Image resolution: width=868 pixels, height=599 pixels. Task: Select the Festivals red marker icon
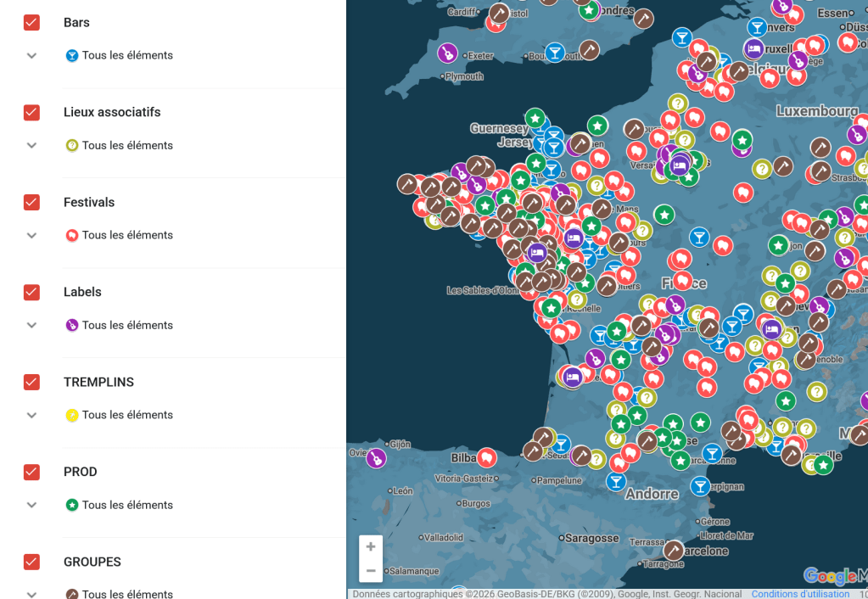click(x=71, y=235)
